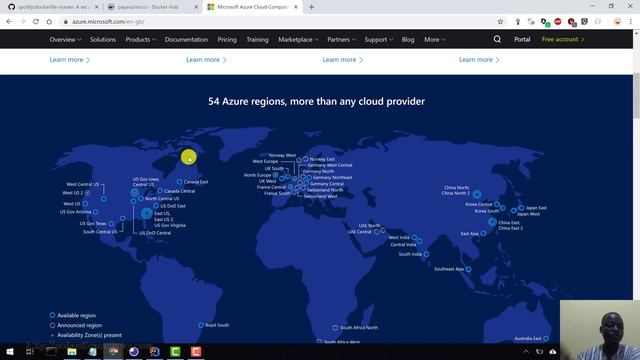The width and height of the screenshot is (640, 360).
Task: Select the East Asia region marker
Action: pyautogui.click(x=483, y=233)
